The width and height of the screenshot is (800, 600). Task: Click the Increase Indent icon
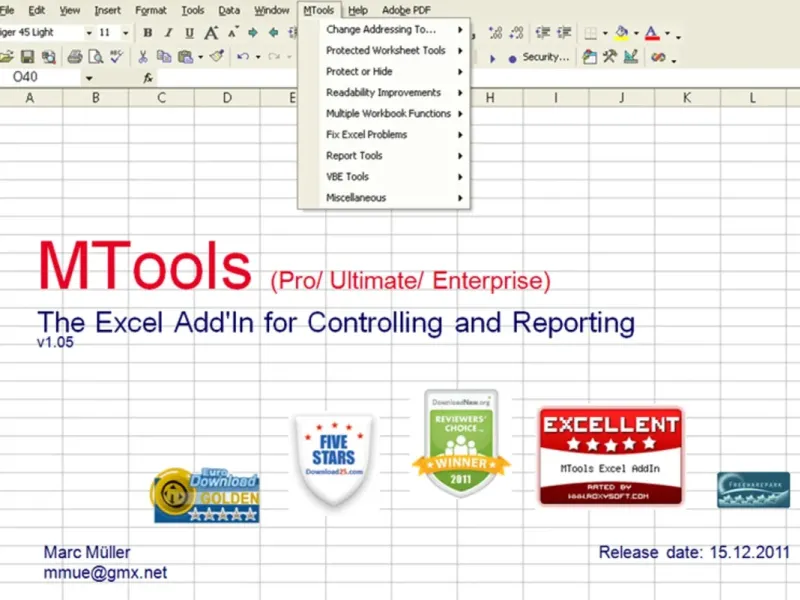(x=564, y=33)
